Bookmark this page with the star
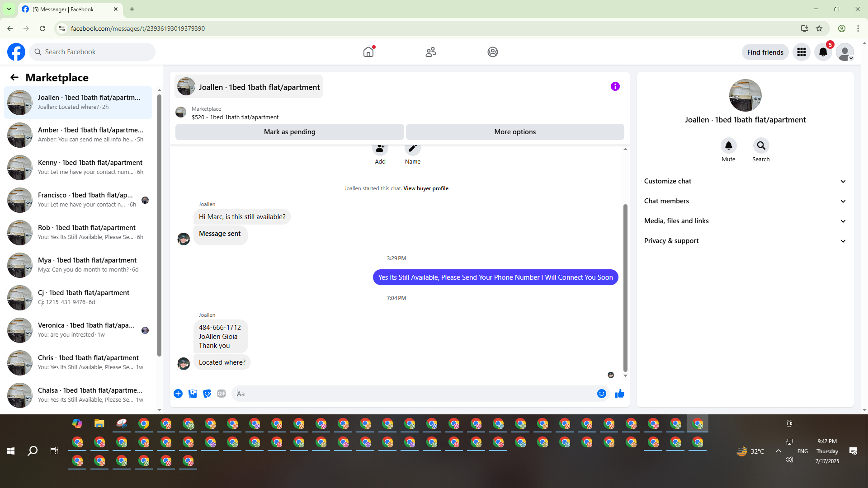868x488 pixels. [819, 28]
